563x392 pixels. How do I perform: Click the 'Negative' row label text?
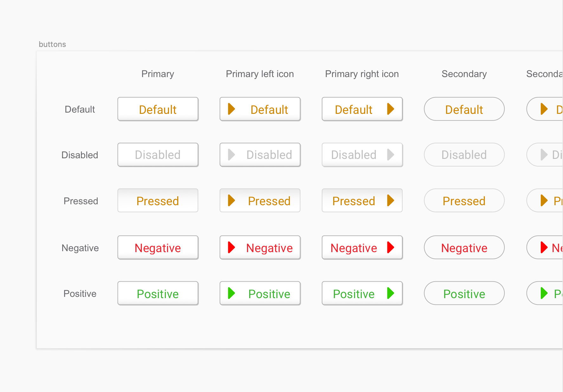tap(80, 248)
